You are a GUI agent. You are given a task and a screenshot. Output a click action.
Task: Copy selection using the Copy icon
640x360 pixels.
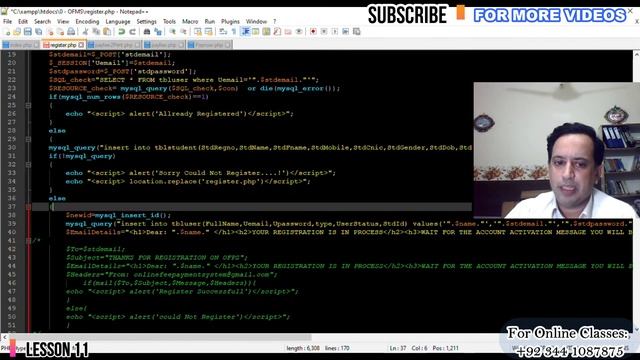pos(96,31)
